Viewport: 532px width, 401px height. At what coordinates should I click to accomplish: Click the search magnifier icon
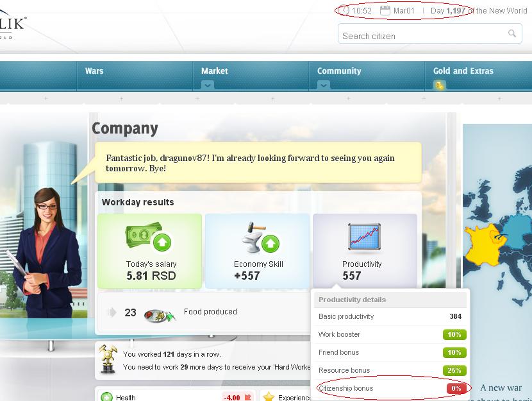pyautogui.click(x=512, y=34)
